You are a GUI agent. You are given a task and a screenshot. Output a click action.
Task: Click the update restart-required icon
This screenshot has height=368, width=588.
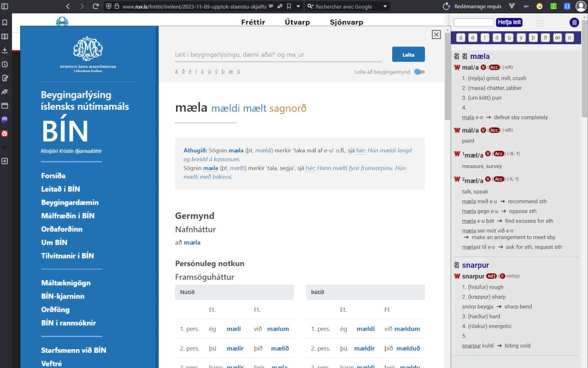point(446,6)
